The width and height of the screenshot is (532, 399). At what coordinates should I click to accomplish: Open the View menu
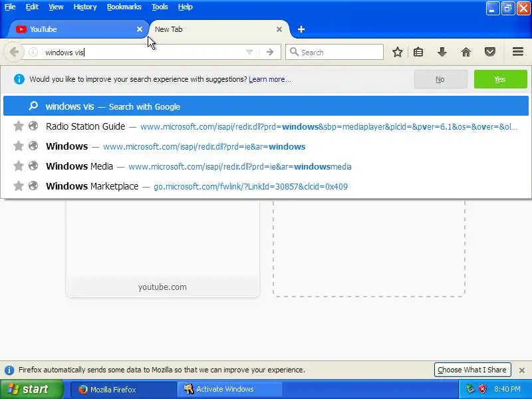tap(56, 7)
